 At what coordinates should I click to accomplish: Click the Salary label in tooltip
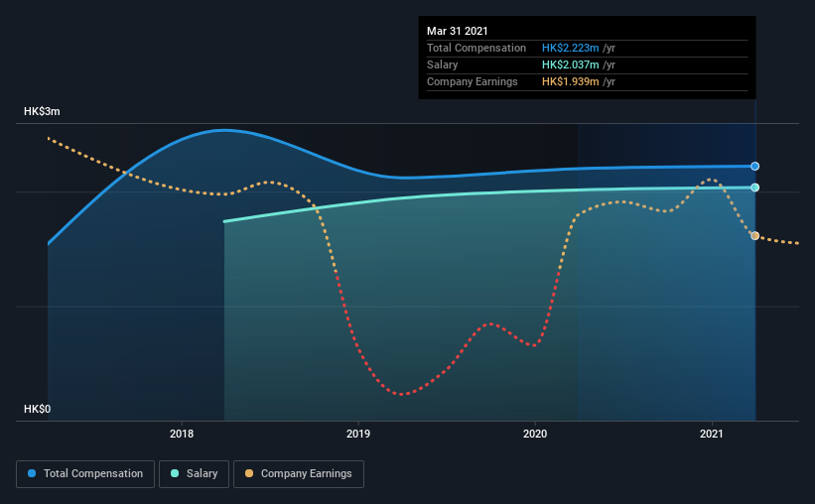tap(443, 64)
